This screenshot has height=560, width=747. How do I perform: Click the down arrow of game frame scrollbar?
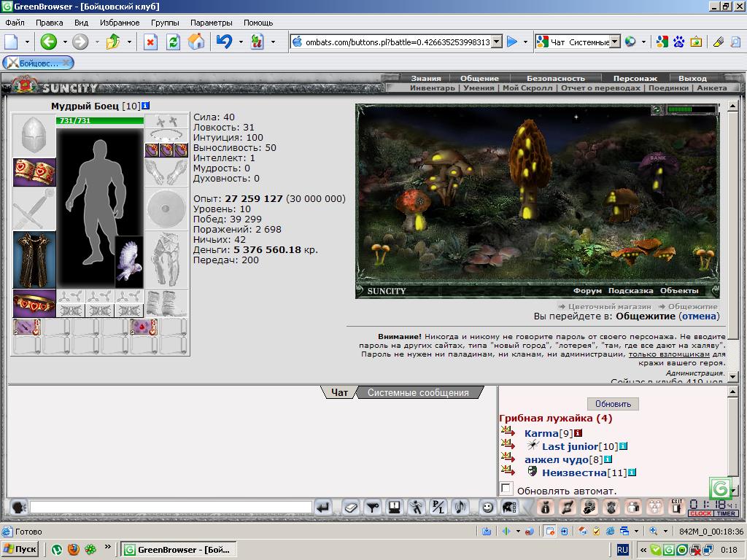(x=732, y=376)
